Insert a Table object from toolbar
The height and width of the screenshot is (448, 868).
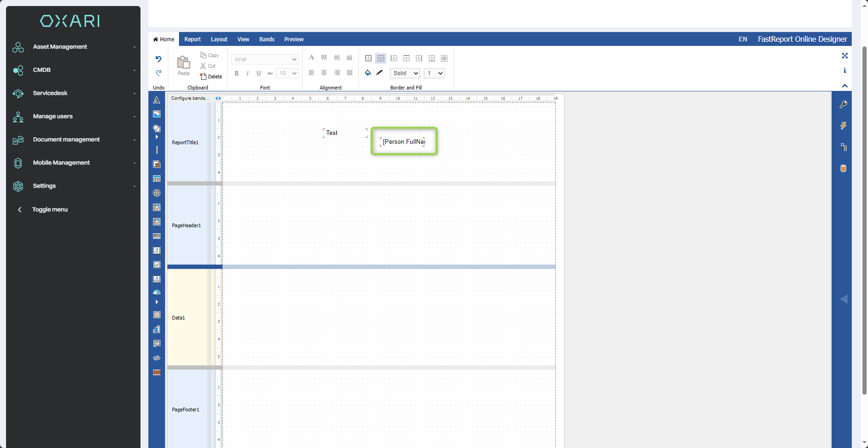click(x=157, y=179)
